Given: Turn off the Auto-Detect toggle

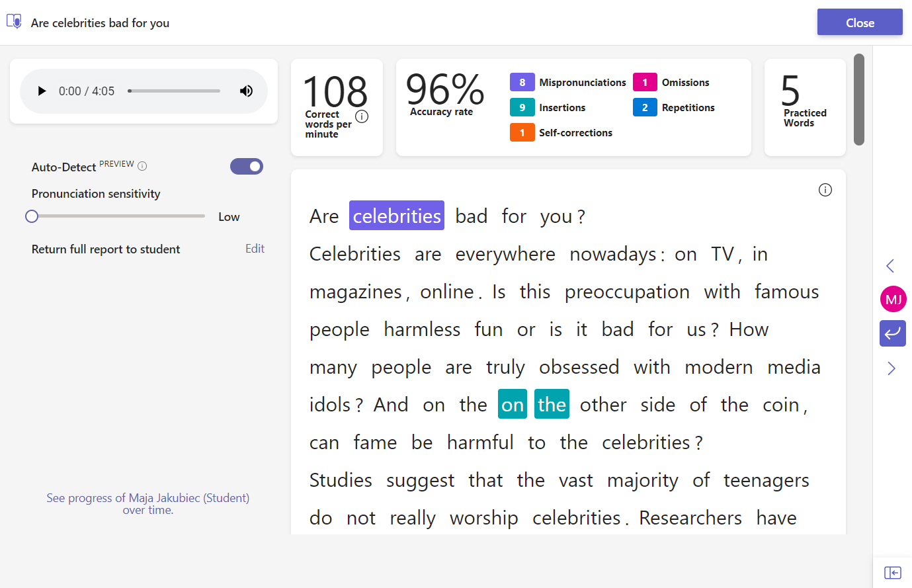Looking at the screenshot, I should tap(247, 167).
